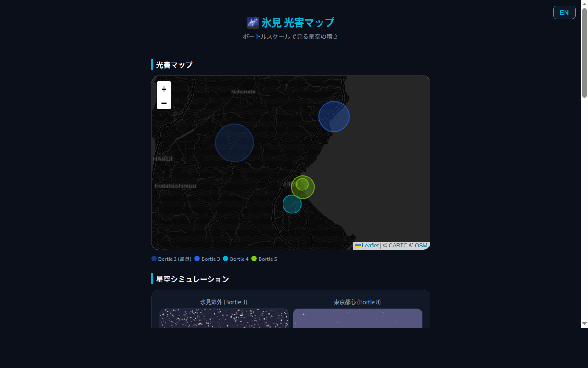Click the milky way emoji in the page title
Screen dimensions: 588x368
click(x=253, y=22)
